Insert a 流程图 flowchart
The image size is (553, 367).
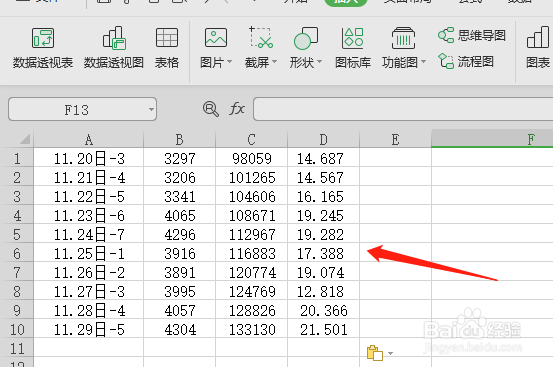click(x=466, y=62)
